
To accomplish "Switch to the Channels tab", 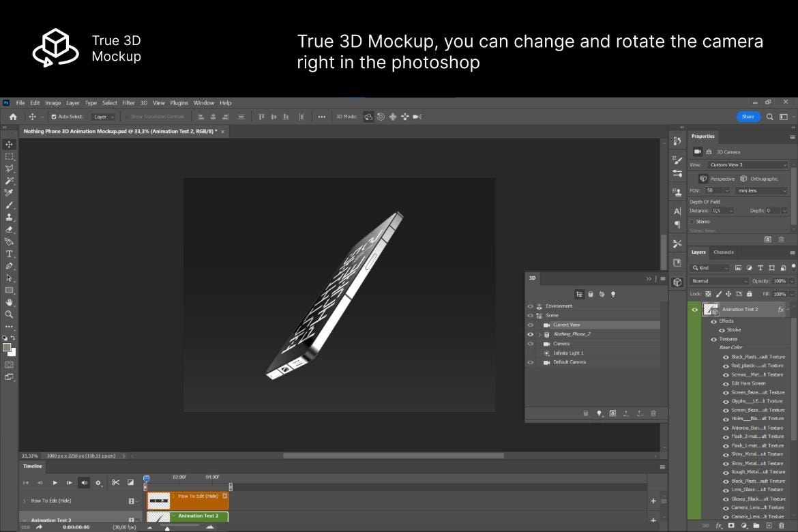I will coord(723,252).
